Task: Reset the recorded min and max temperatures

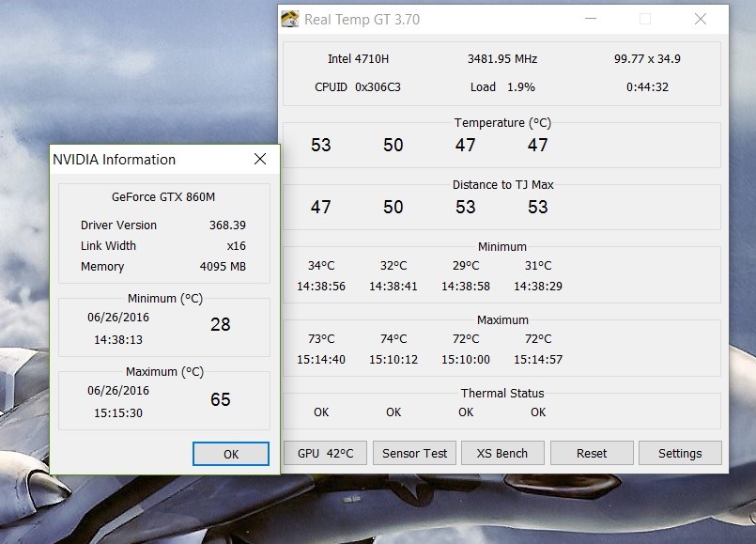Action: point(592,453)
